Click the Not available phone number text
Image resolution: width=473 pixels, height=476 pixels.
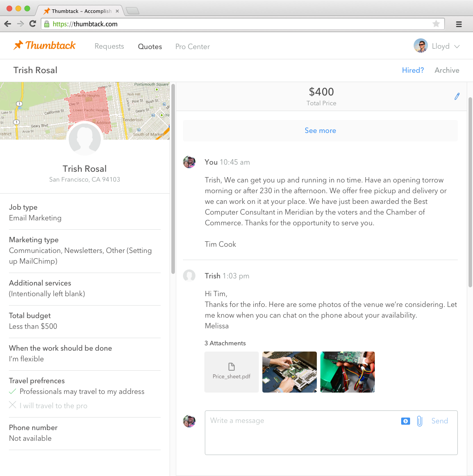click(x=30, y=439)
